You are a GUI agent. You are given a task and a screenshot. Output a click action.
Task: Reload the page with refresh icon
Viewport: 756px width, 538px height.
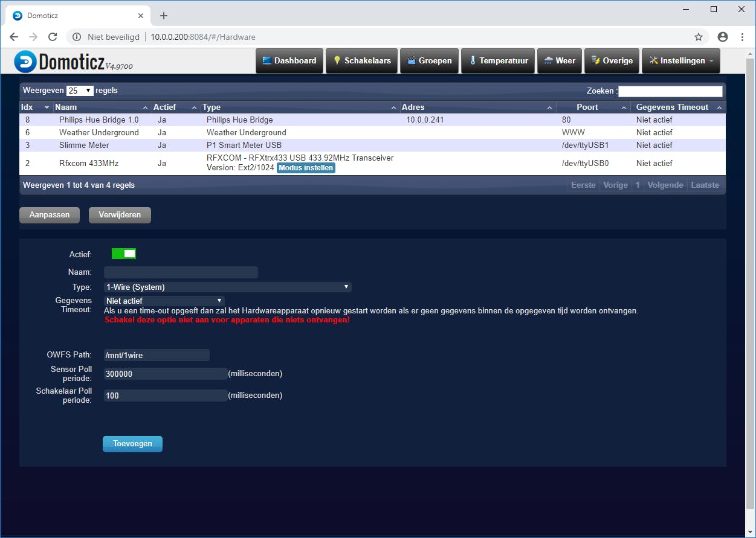[x=53, y=37]
